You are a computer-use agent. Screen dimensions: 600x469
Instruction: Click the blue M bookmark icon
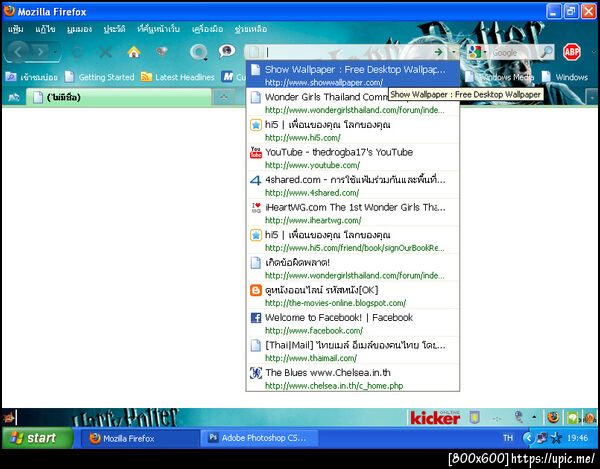pyautogui.click(x=227, y=77)
